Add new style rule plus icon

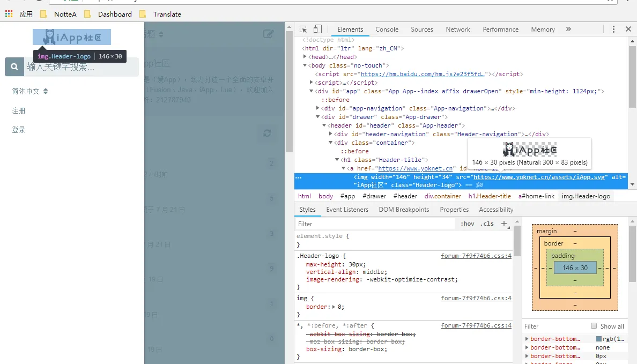tap(503, 224)
